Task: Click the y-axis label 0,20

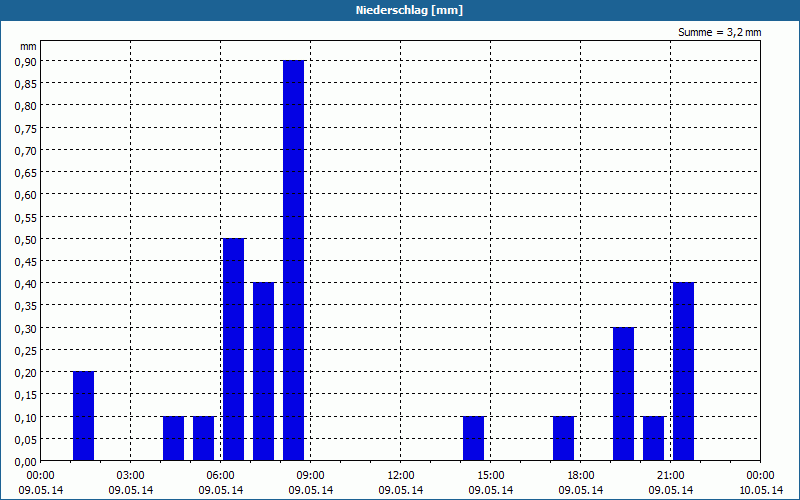Action: point(26,372)
